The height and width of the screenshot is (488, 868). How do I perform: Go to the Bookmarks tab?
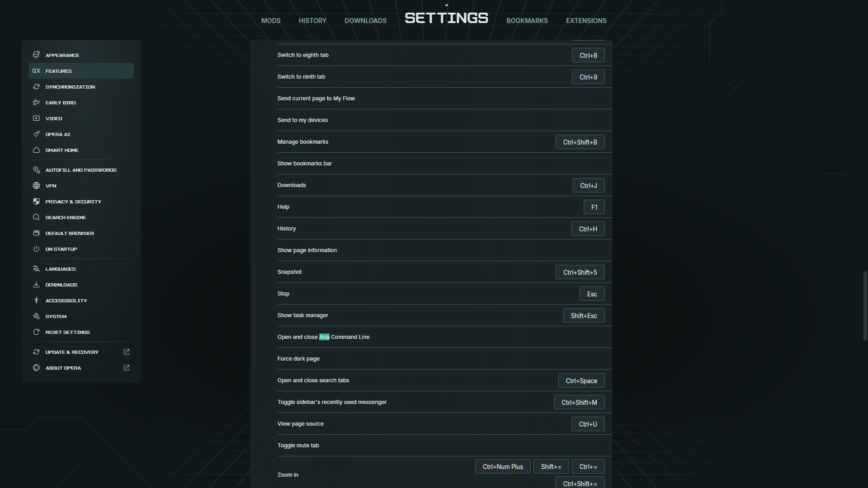tap(527, 21)
